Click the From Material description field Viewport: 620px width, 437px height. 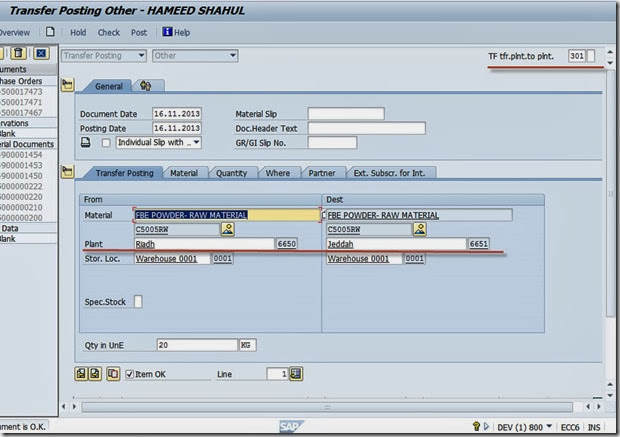(227, 215)
